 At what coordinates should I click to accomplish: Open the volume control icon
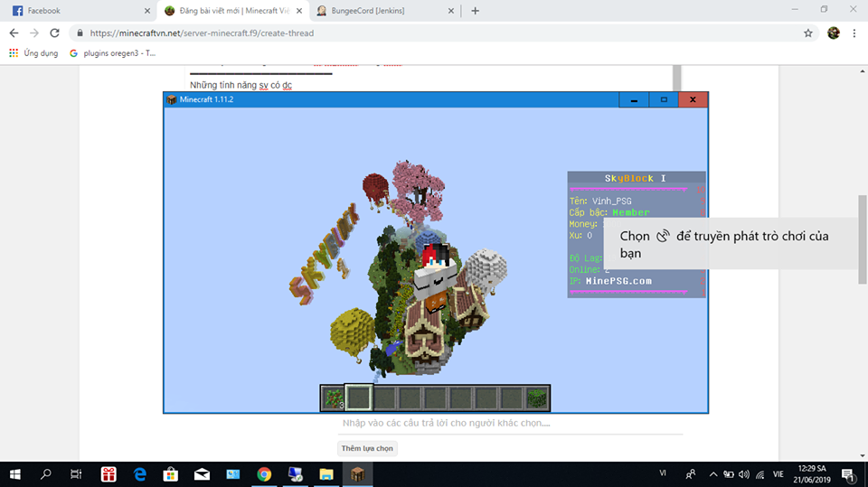(x=744, y=474)
